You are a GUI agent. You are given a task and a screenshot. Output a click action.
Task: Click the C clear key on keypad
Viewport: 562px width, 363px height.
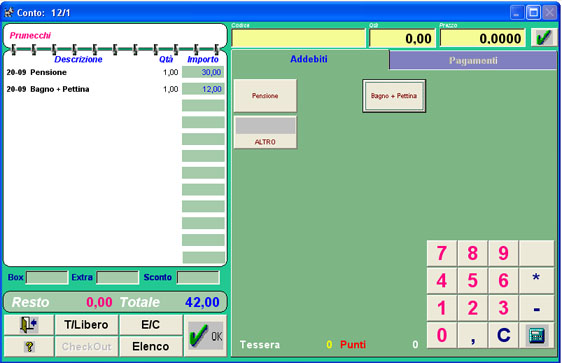[x=504, y=335]
